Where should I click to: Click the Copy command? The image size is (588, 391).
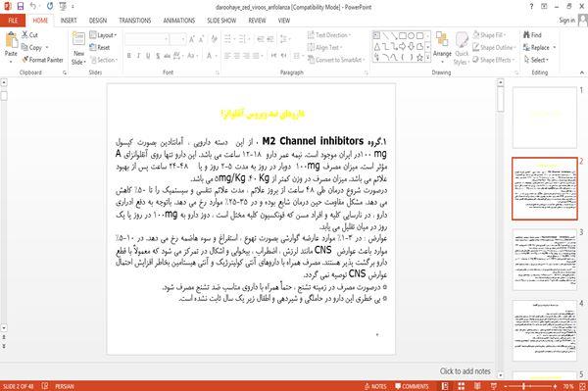[31, 47]
